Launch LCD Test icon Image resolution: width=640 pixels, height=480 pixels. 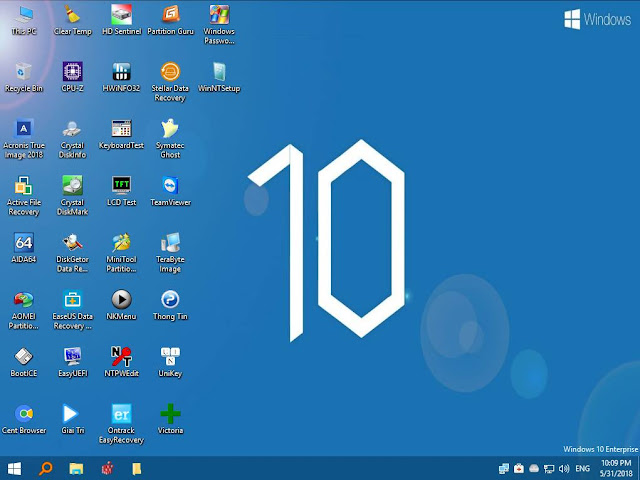click(x=122, y=192)
